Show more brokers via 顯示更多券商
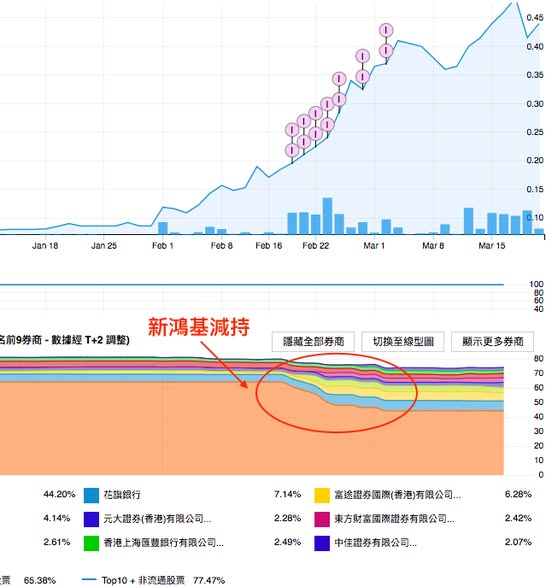Viewport: 552px width, 587px height. click(492, 341)
